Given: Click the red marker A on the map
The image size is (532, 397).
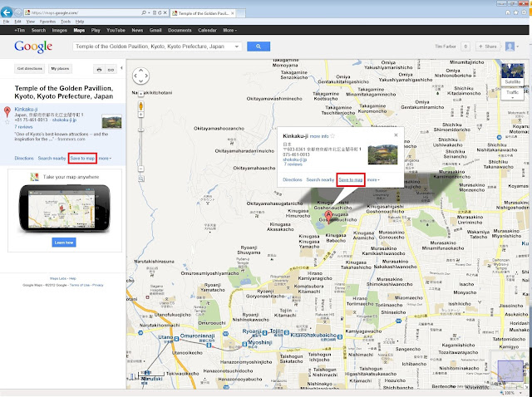Looking at the screenshot, I should 328,217.
